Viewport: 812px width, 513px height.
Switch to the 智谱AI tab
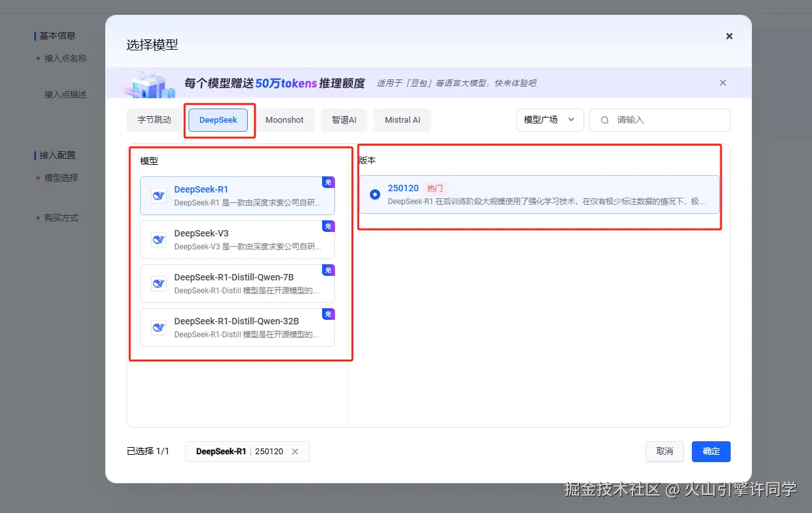[344, 120]
